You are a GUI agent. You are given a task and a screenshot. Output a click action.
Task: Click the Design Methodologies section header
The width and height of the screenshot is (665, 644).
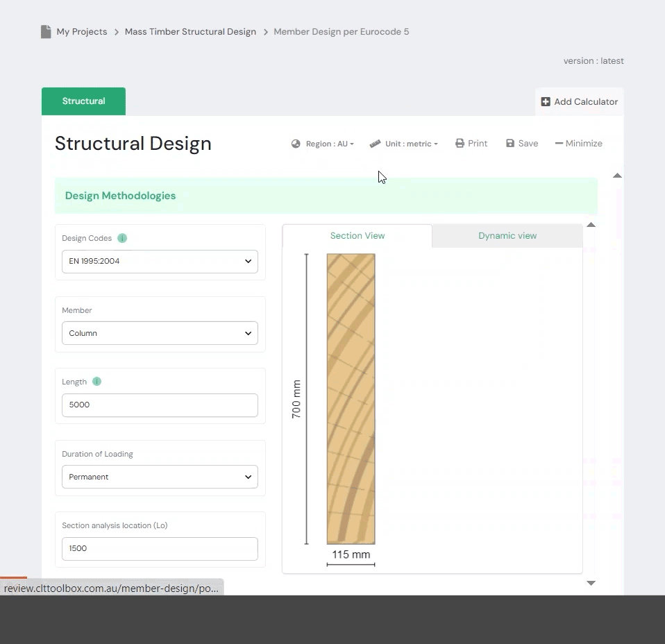[x=326, y=196]
